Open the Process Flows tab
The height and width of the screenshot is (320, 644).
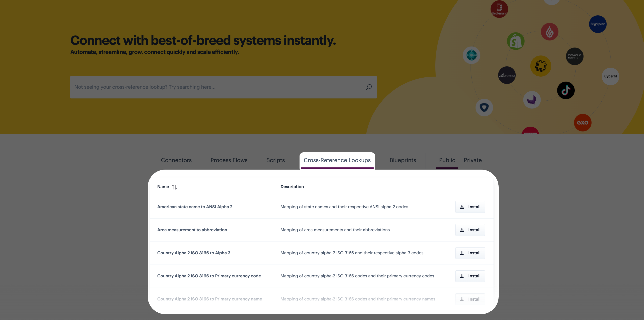coord(229,160)
